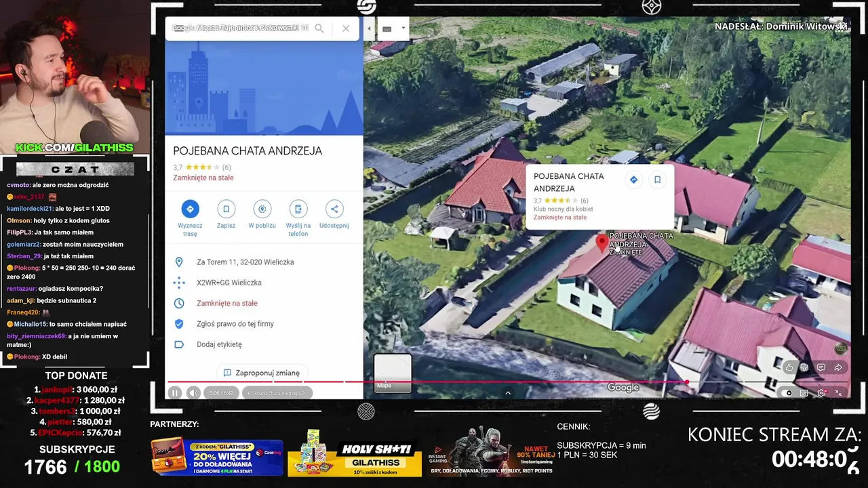Click the Wyślij na telefon icon
The height and width of the screenshot is (488, 868).
[x=298, y=209]
